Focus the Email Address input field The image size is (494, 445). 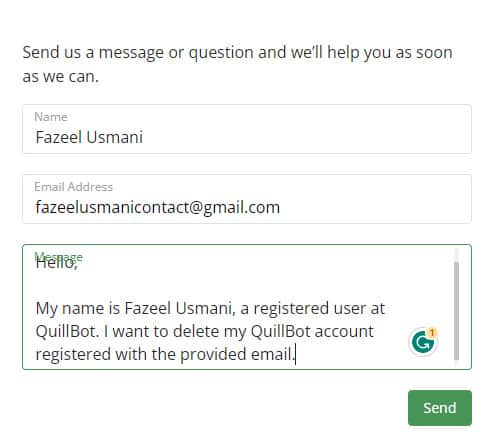click(x=247, y=199)
